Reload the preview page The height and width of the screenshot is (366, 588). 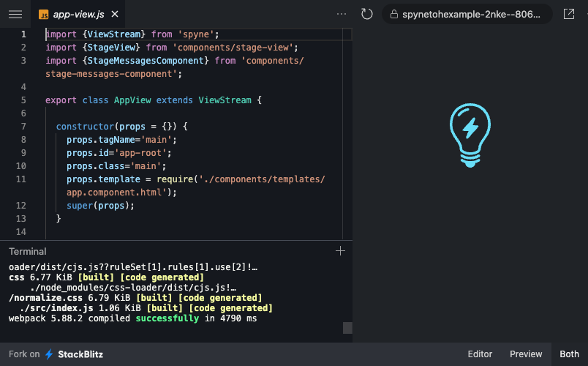click(366, 14)
